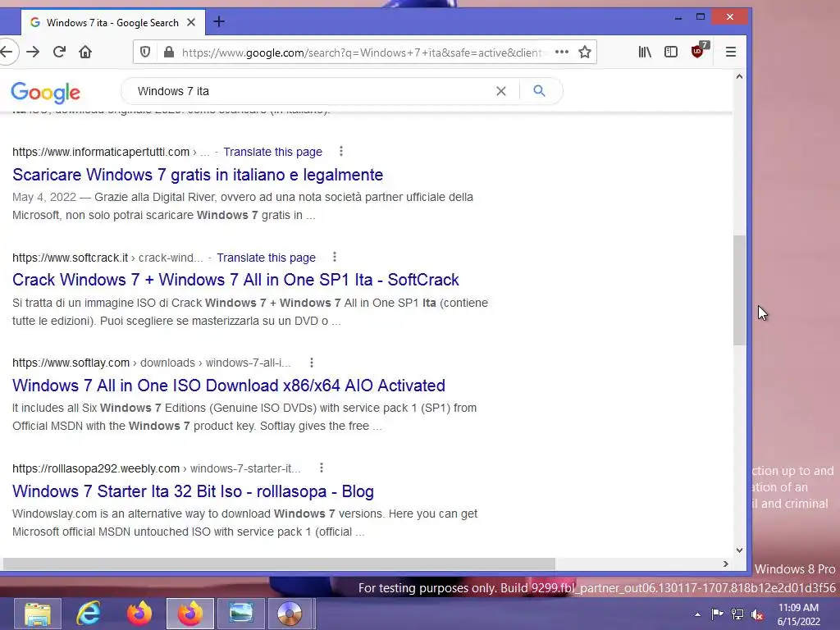Clear the Google search box text
This screenshot has width=840, height=630.
(x=501, y=91)
